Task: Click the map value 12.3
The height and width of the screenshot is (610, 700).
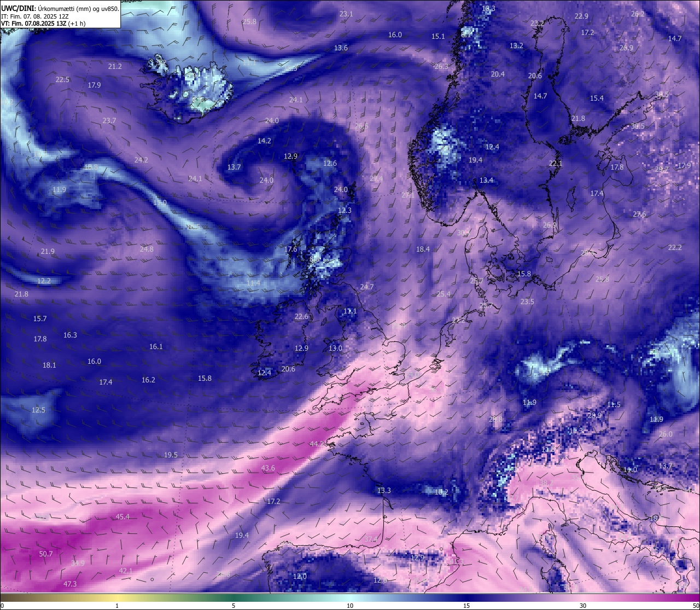Action: point(345,210)
